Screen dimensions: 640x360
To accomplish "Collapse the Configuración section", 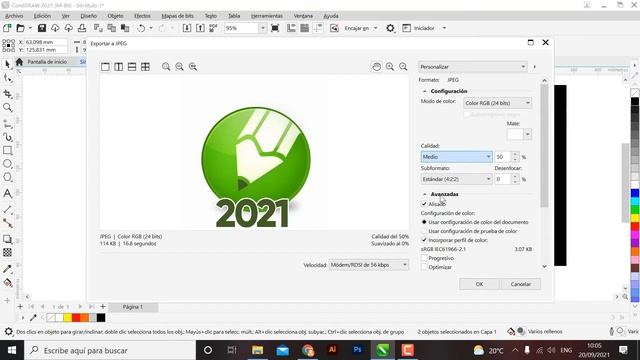I will tap(424, 91).
